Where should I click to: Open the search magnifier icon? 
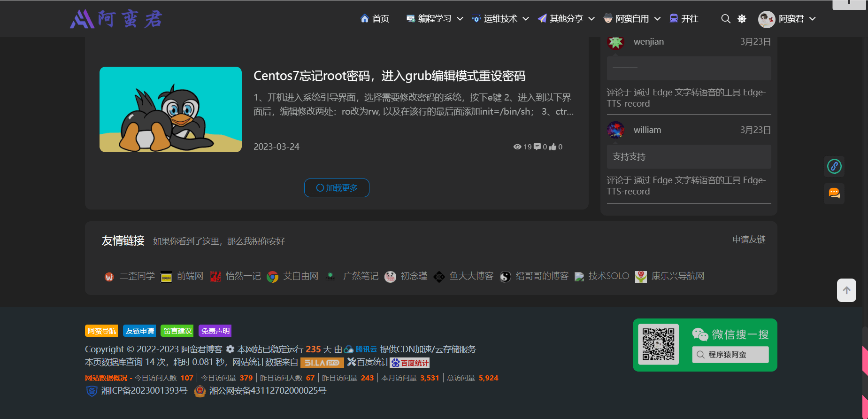pyautogui.click(x=726, y=19)
